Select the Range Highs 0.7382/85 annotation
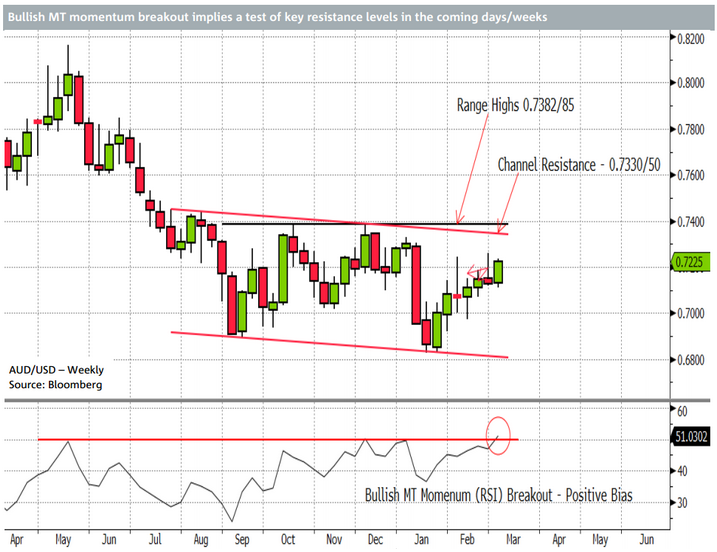Screen dimensions: 717x552 (516, 104)
